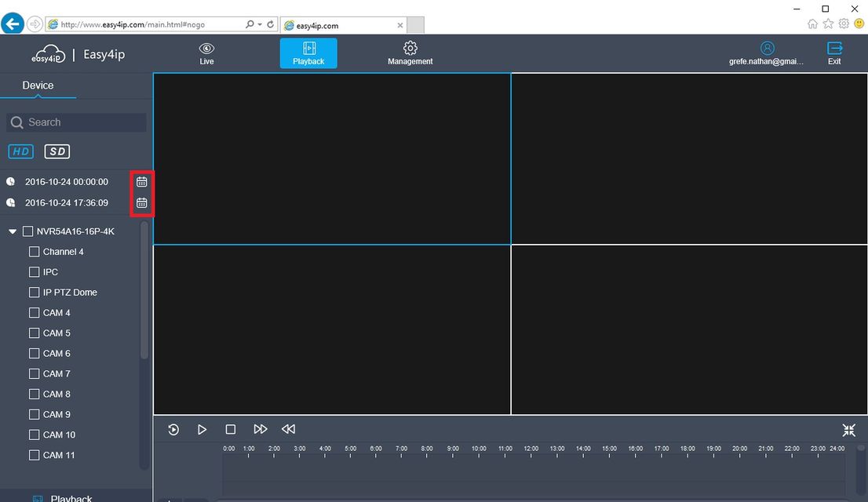The height and width of the screenshot is (502, 868).
Task: Check the IP PTZ Dome checkbox
Action: pyautogui.click(x=34, y=293)
